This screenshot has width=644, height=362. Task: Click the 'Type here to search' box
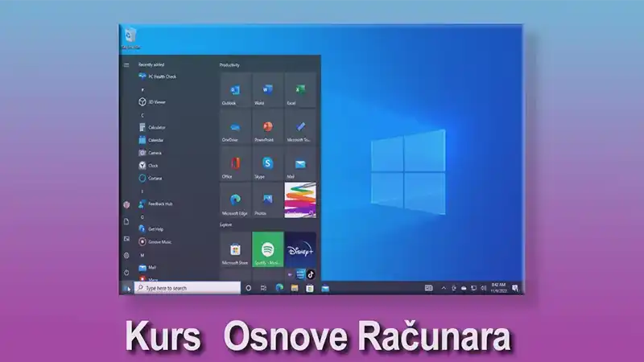pos(187,287)
